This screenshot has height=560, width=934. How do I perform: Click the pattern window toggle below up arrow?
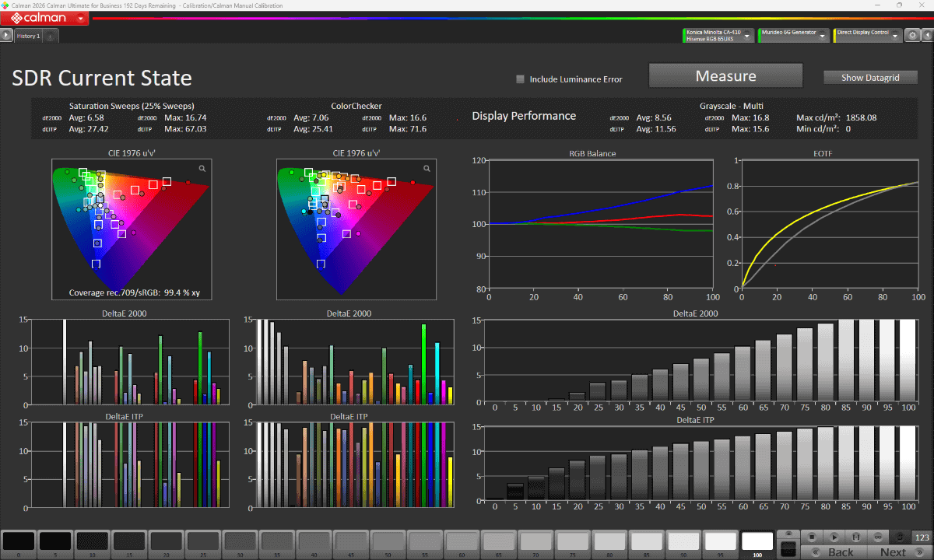pos(788,548)
